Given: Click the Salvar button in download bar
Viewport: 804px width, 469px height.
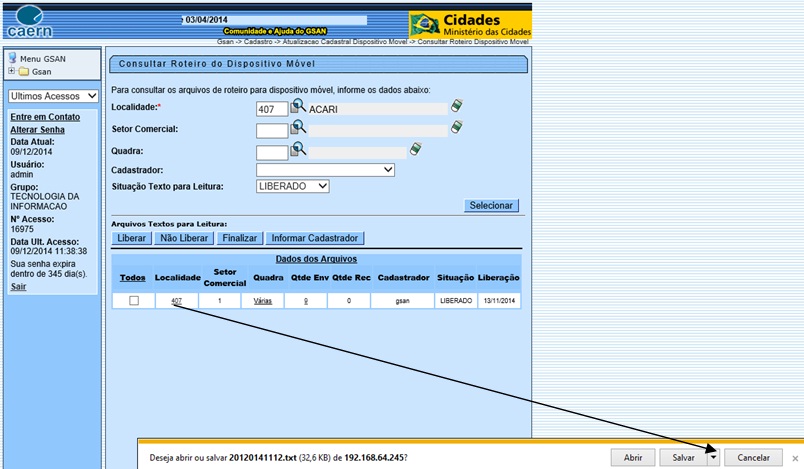Looking at the screenshot, I should 684,457.
